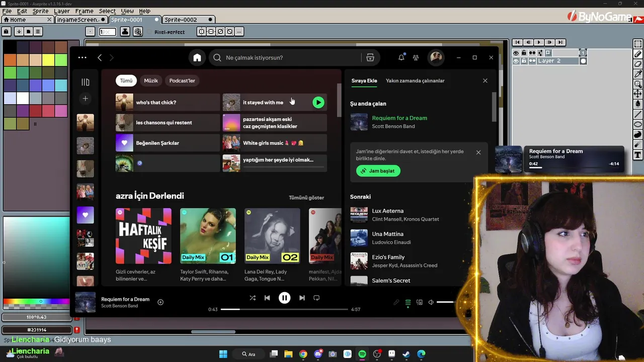Image resolution: width=644 pixels, height=362 pixels.
Task: Seek within the Spotify song progress bar
Action: [284, 309]
